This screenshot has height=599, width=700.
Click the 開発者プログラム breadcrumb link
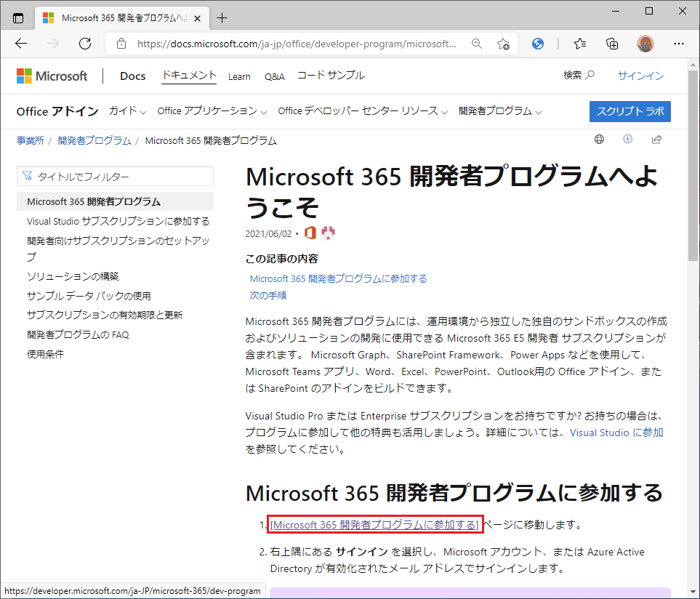(94, 140)
